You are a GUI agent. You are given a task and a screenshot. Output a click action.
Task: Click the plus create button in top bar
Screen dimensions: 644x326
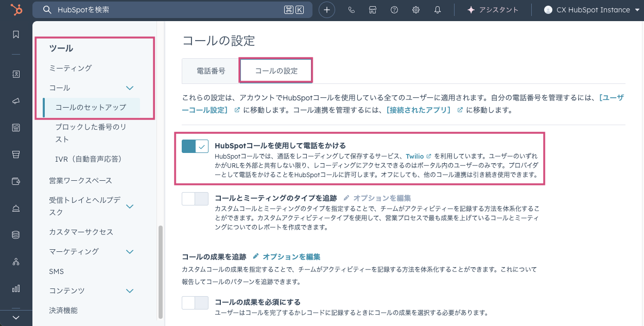tap(327, 10)
